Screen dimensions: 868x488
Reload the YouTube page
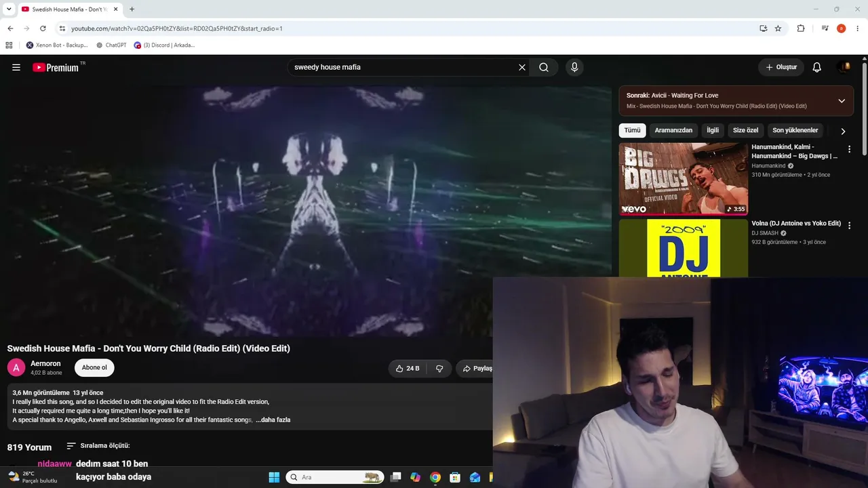pos(43,28)
